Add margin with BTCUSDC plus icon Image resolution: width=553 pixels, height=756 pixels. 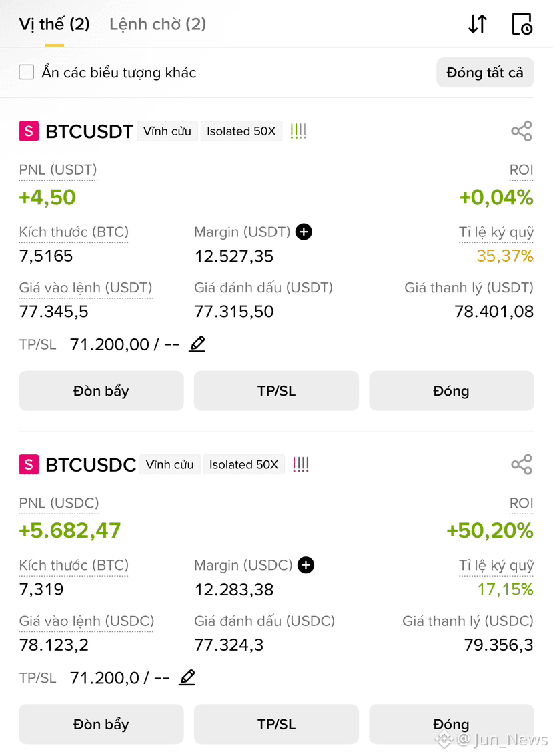pyautogui.click(x=306, y=565)
